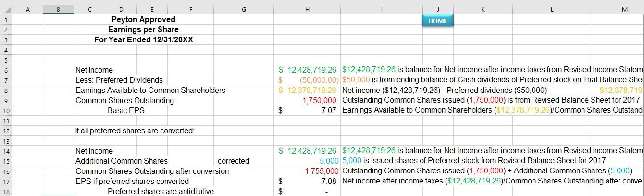Select column H header
The image size is (644, 196).
pos(307,10)
